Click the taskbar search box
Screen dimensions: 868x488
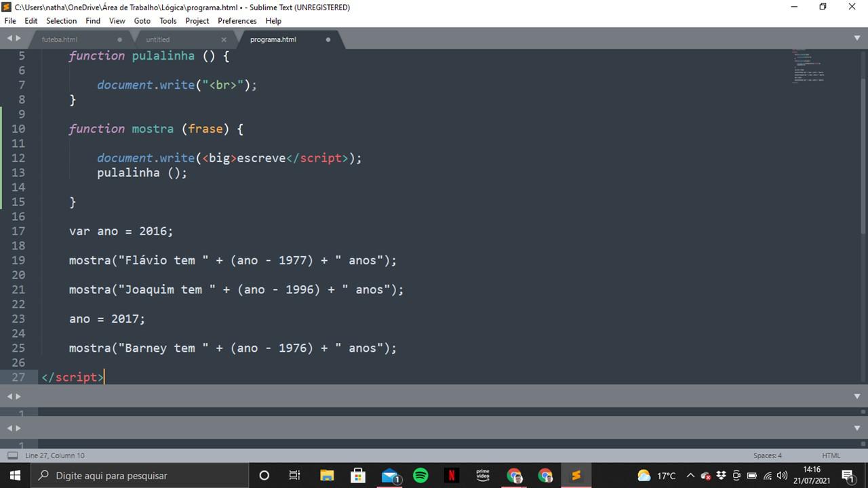(x=139, y=475)
